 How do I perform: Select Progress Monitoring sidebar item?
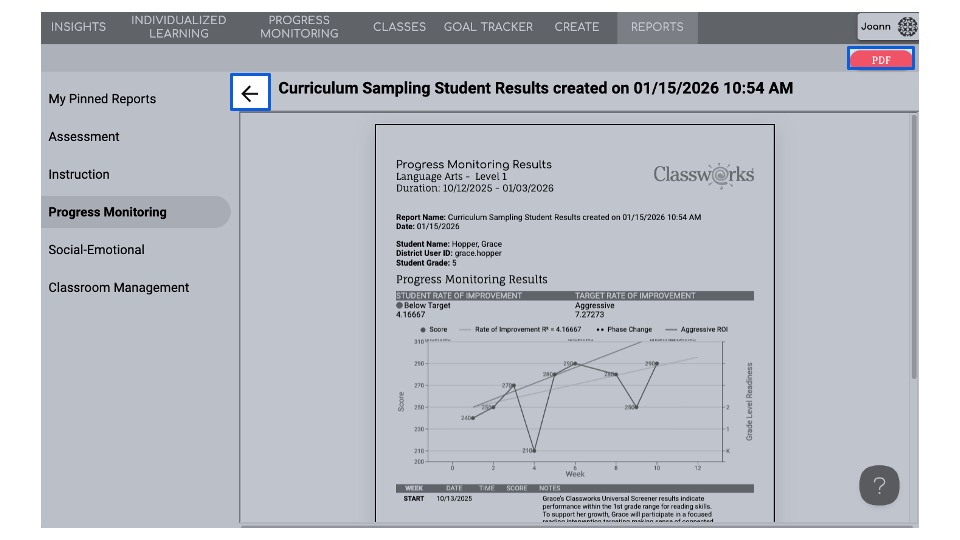pos(135,212)
